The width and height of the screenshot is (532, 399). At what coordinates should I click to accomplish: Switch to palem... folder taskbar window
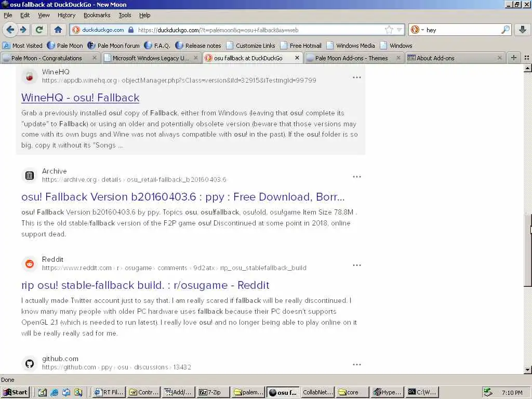pyautogui.click(x=248, y=392)
